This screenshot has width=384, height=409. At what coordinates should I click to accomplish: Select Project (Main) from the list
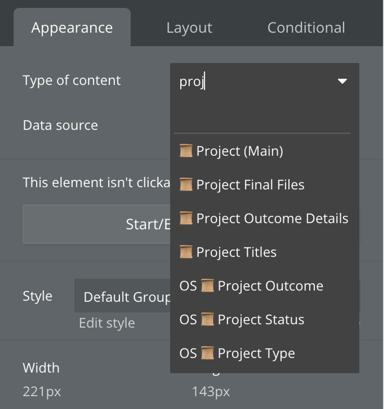click(265, 151)
